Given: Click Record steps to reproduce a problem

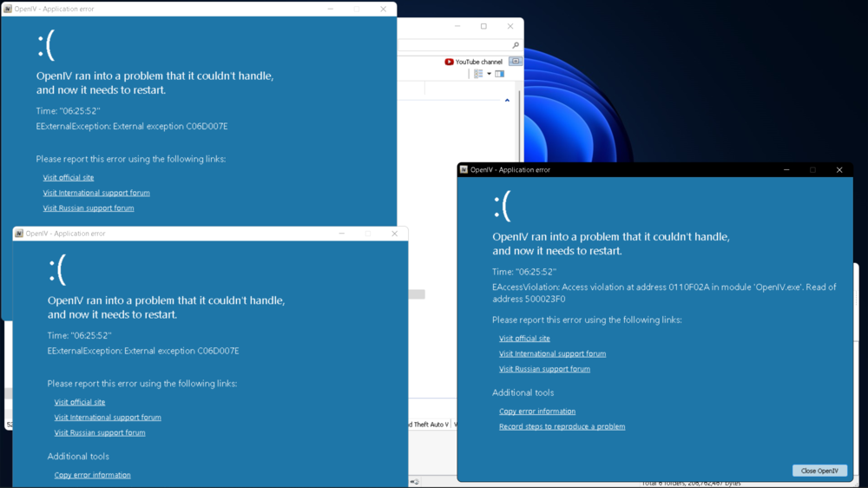Looking at the screenshot, I should [562, 426].
